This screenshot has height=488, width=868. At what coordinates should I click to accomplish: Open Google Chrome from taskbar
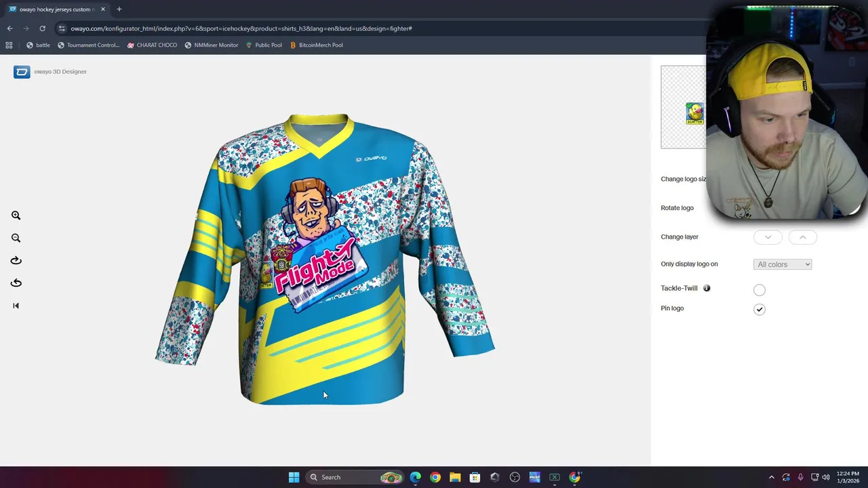pyautogui.click(x=435, y=477)
